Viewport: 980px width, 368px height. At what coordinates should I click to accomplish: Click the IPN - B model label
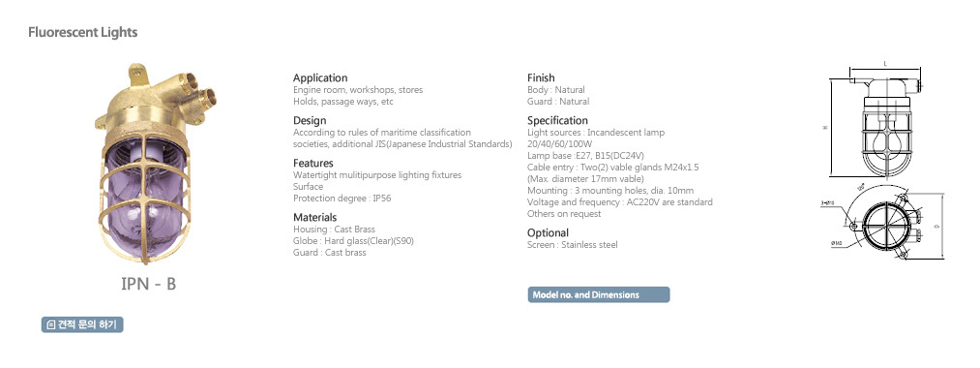(x=149, y=284)
